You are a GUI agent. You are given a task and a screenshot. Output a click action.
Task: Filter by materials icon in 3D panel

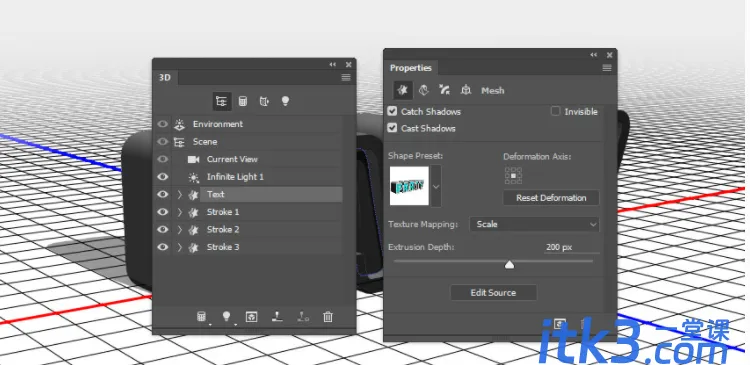[264, 101]
